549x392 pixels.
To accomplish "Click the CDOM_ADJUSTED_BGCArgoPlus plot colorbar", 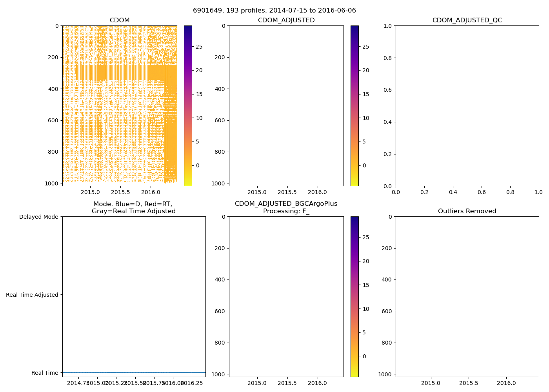I will 354,296.
